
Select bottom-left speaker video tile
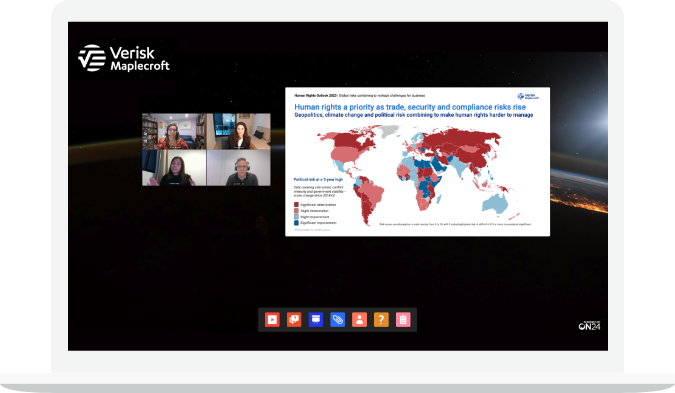click(174, 168)
